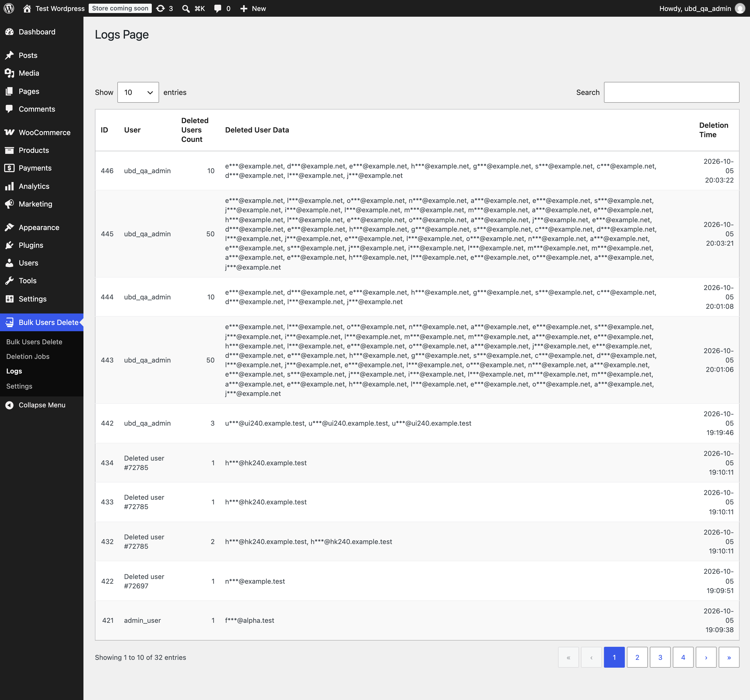Click the search magnifier icon
The width and height of the screenshot is (750, 700).
(186, 8)
